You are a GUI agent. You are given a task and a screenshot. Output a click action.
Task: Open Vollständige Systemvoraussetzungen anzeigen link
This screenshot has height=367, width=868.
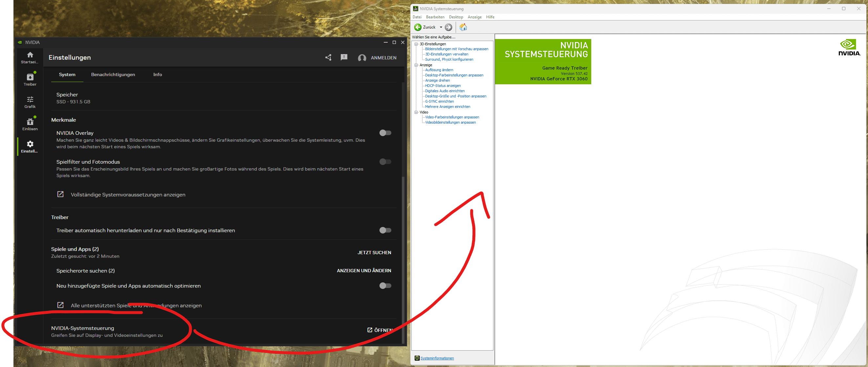128,194
